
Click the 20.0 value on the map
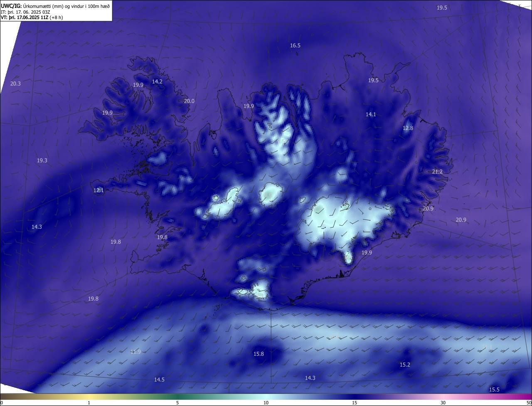coord(189,101)
